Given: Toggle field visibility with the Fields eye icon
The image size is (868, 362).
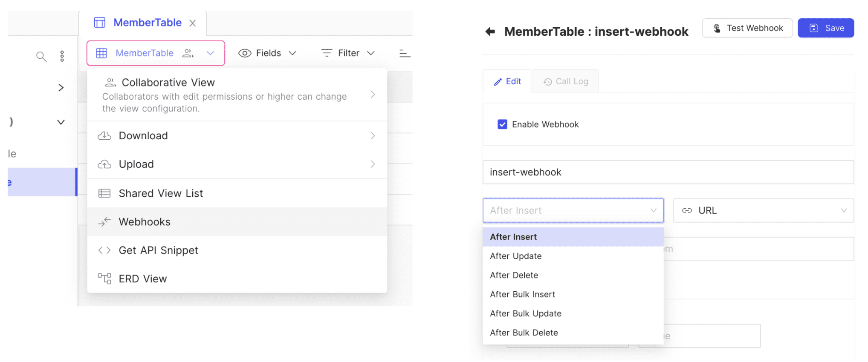Looking at the screenshot, I should click(x=245, y=53).
